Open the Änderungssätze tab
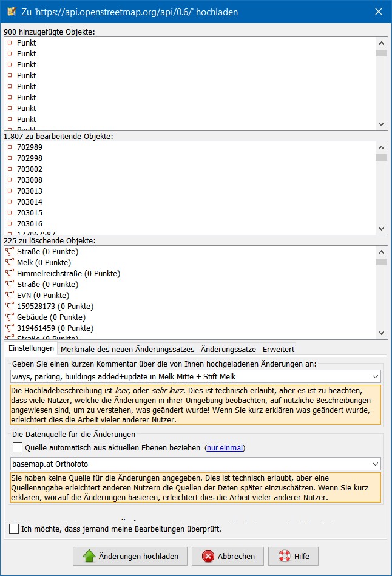Image resolution: width=392 pixels, height=576 pixels. tap(228, 349)
